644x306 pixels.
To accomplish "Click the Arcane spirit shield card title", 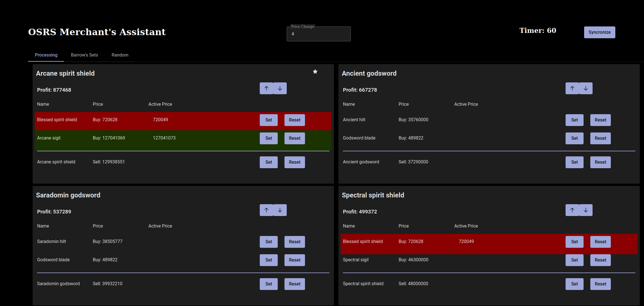I will click(x=65, y=73).
